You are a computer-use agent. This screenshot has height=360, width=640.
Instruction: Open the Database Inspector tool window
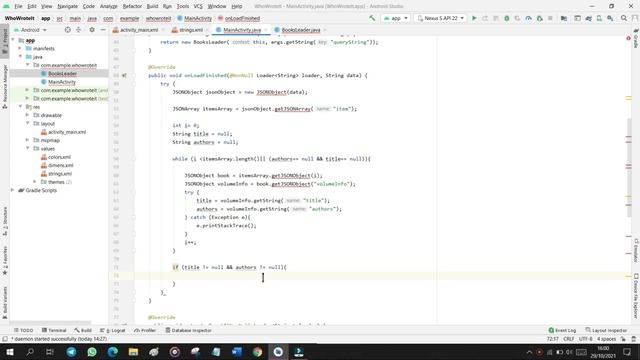tap(188, 330)
